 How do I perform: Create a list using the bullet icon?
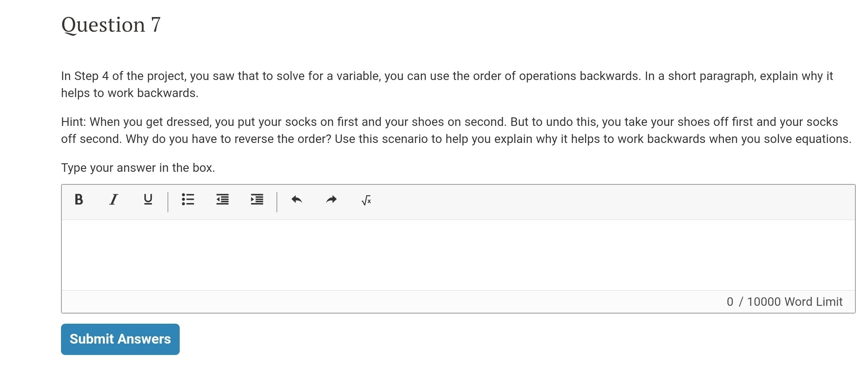click(188, 200)
